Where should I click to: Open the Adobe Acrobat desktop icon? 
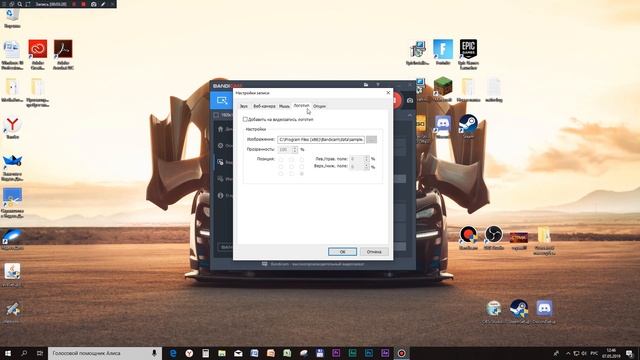[x=63, y=54]
